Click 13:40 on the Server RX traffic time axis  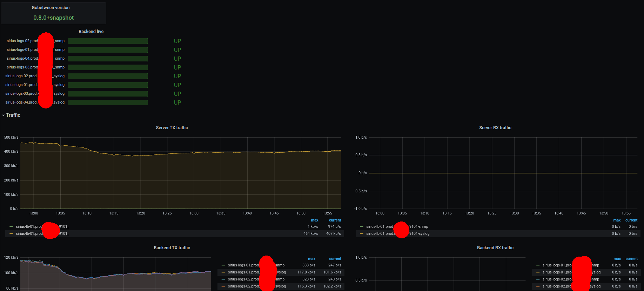click(x=559, y=213)
